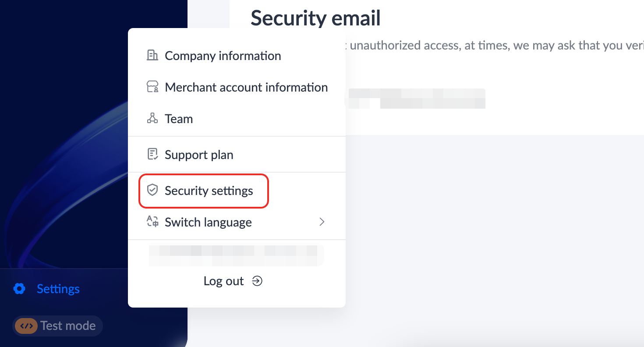Click the Settings label in the sidebar
Image resolution: width=644 pixels, height=347 pixels.
click(58, 289)
